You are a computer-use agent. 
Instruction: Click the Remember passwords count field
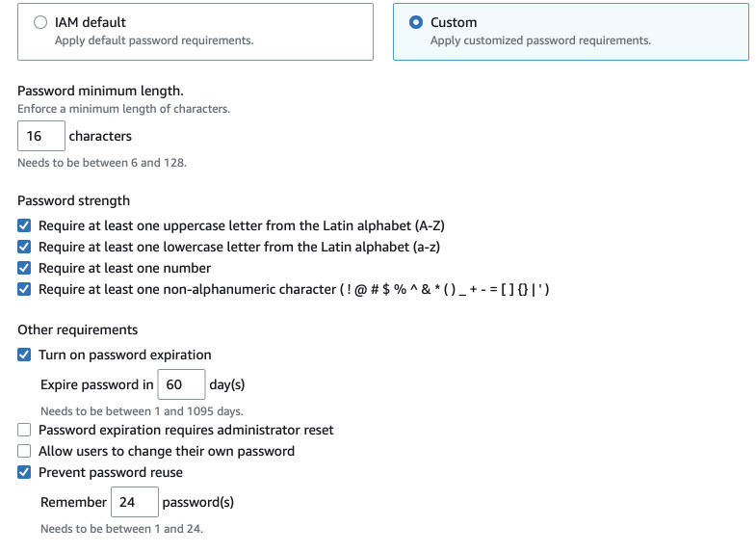(135, 502)
